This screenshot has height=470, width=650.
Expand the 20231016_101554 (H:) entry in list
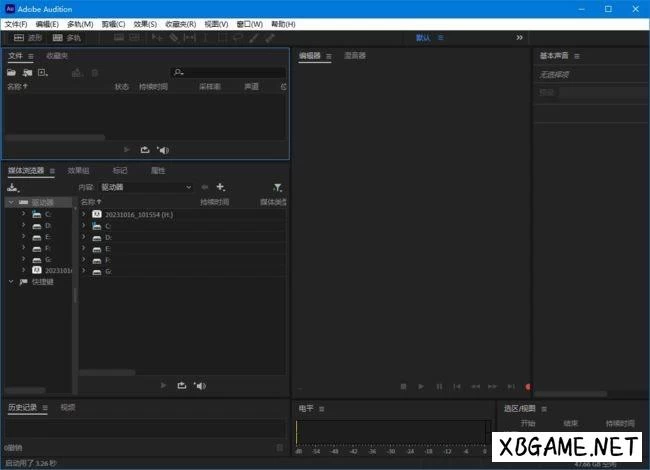pyautogui.click(x=84, y=214)
